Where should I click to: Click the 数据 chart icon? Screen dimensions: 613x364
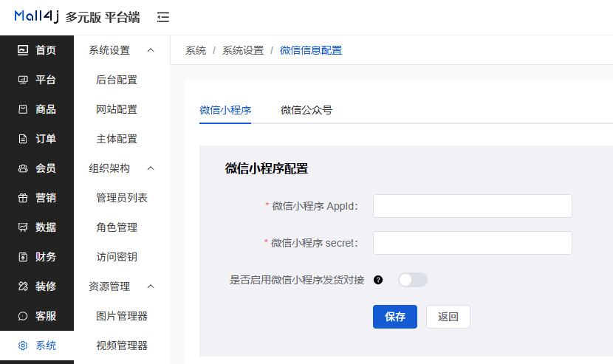point(23,227)
